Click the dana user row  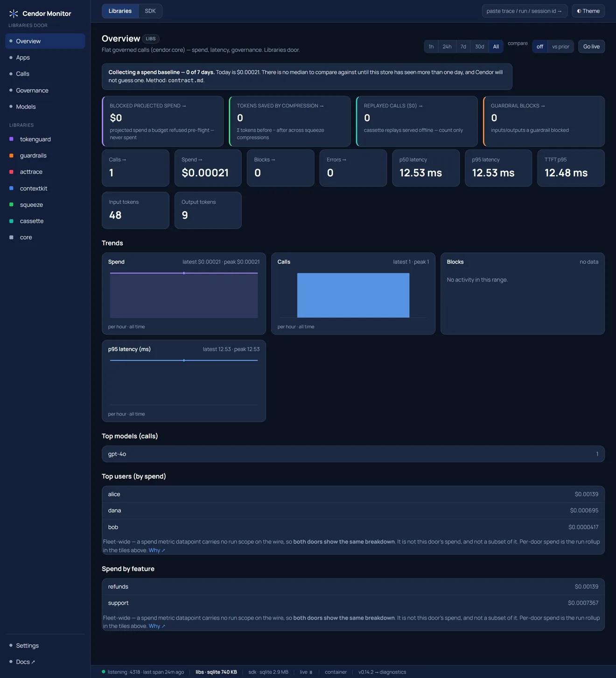[x=353, y=510]
